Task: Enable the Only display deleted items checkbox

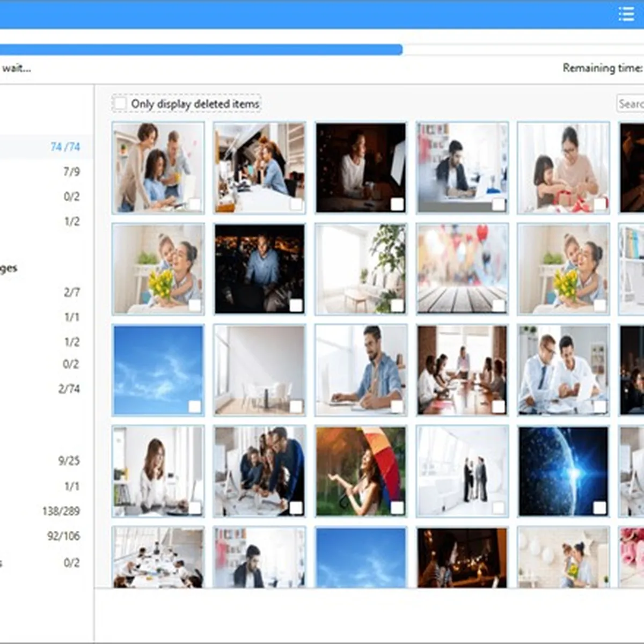Action: click(x=120, y=103)
